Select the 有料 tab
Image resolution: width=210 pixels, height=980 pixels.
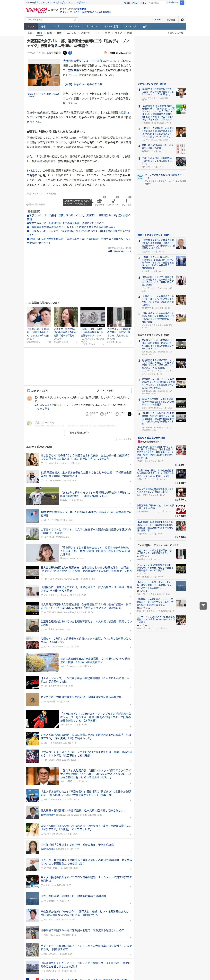click(145, 27)
